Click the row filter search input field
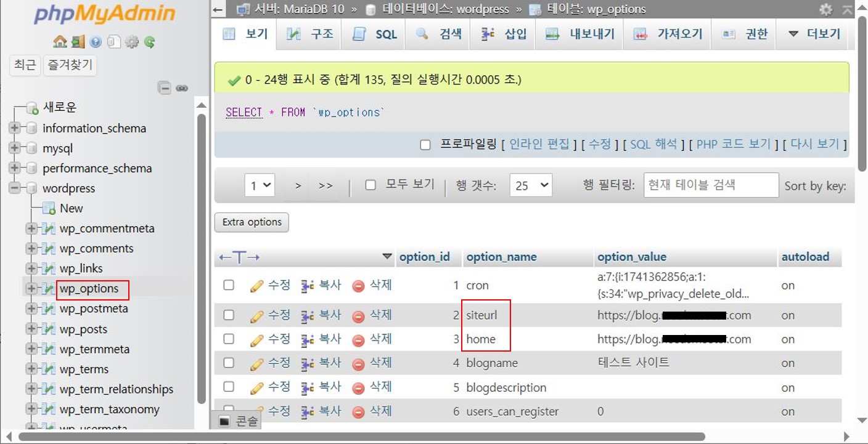The image size is (868, 444). pos(711,185)
